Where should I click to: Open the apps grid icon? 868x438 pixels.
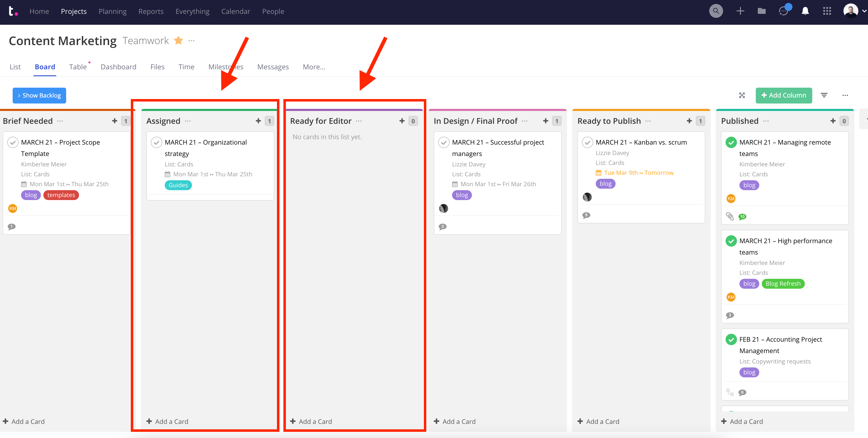pyautogui.click(x=827, y=11)
